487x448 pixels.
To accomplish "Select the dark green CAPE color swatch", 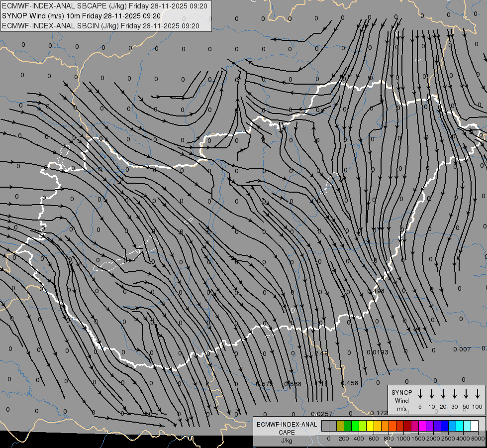I will tap(348, 426).
